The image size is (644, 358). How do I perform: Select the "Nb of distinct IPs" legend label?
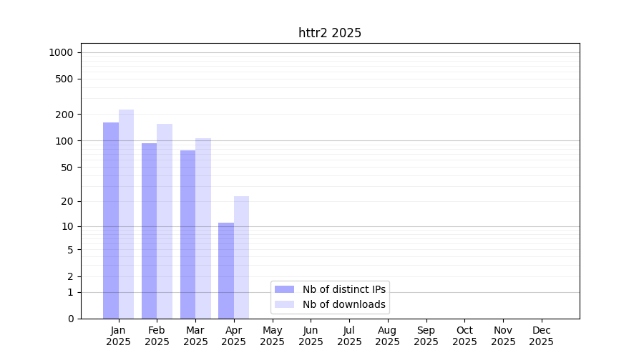coord(343,289)
